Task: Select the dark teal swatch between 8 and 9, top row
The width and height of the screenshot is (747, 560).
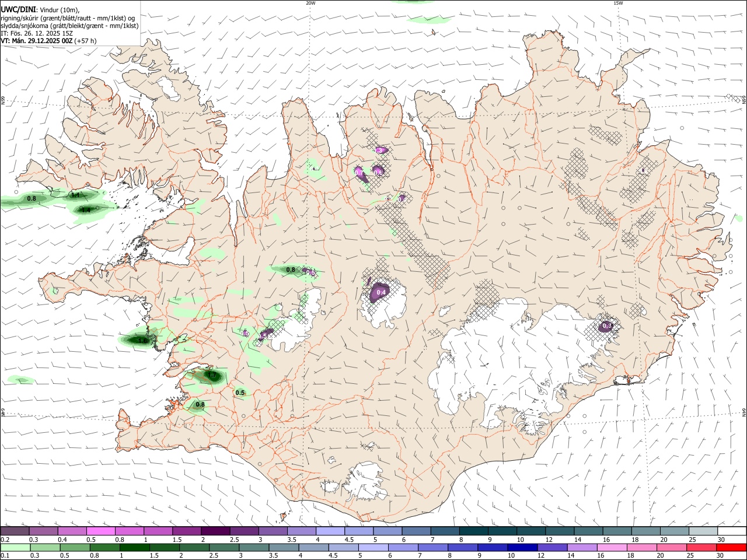Action: pos(474,531)
